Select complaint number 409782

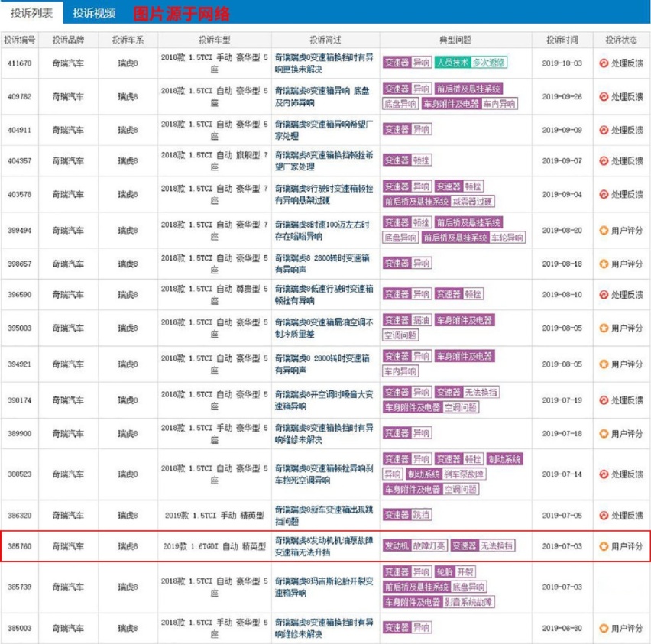[20, 97]
